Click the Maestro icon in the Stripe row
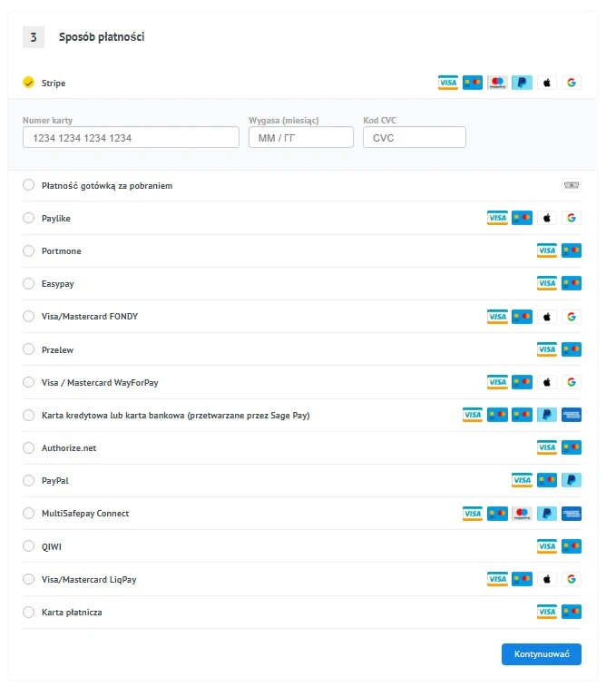This screenshot has width=616, height=697. coord(496,83)
